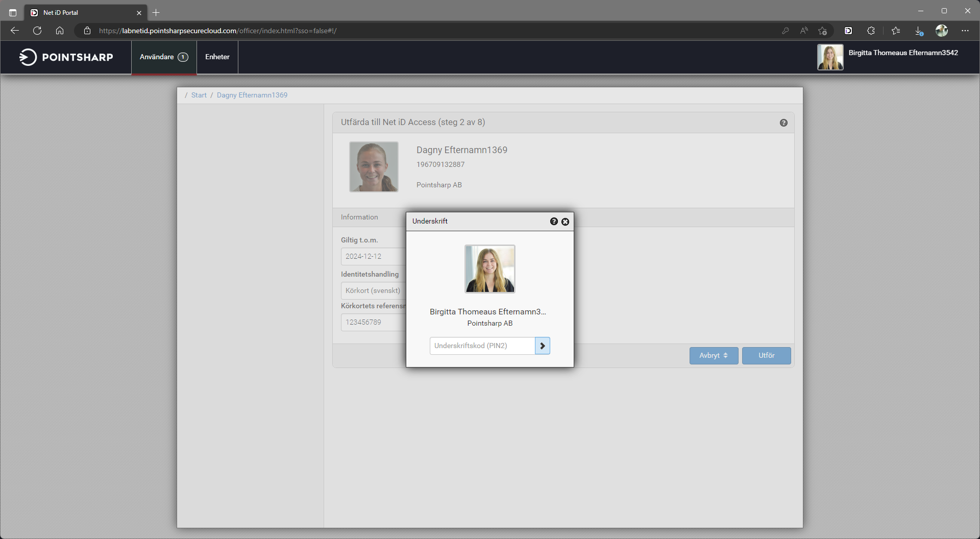Image resolution: width=980 pixels, height=539 pixels.
Task: Open help for Utfärda till Net iD Access
Action: point(783,122)
